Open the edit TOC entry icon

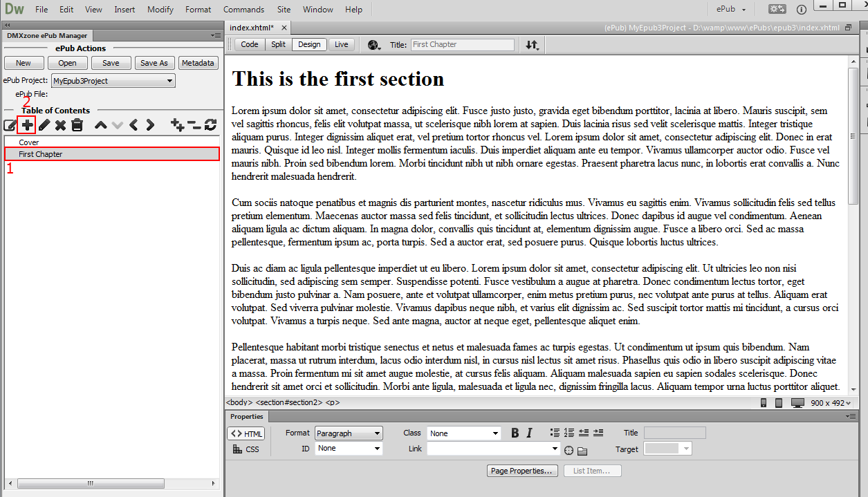pos(10,125)
